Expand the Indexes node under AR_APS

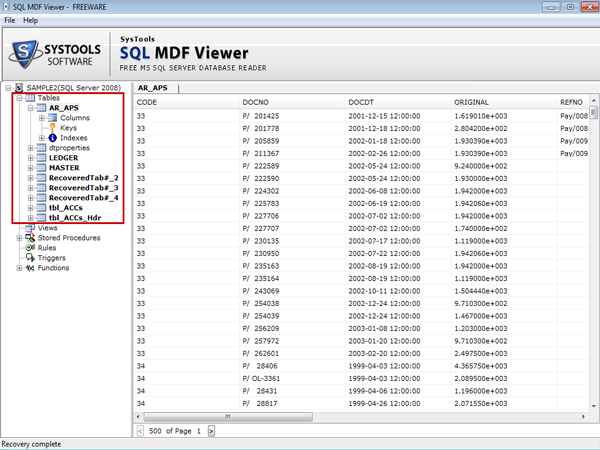pos(41,138)
